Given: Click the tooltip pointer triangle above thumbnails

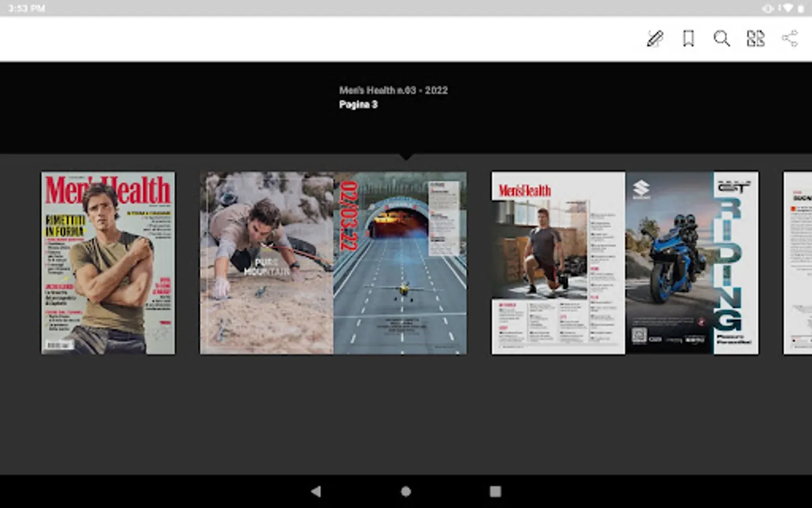Looking at the screenshot, I should pos(406,156).
